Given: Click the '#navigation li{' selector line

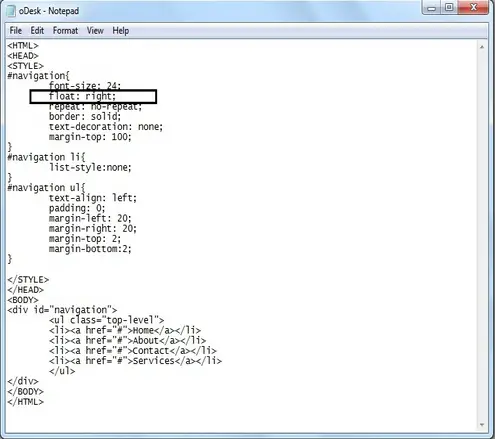Looking at the screenshot, I should click(46, 157).
